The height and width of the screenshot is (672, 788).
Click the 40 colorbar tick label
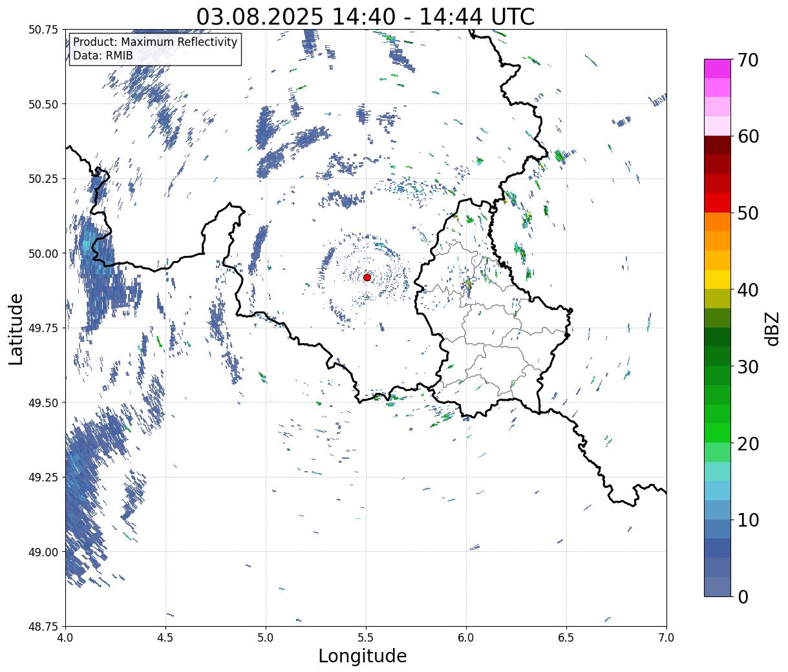point(748,289)
